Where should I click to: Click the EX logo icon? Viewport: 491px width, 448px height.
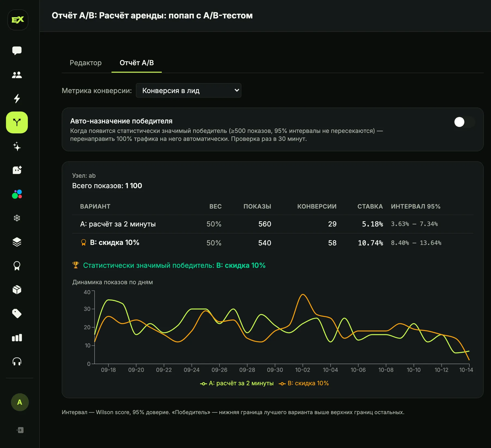(x=18, y=20)
